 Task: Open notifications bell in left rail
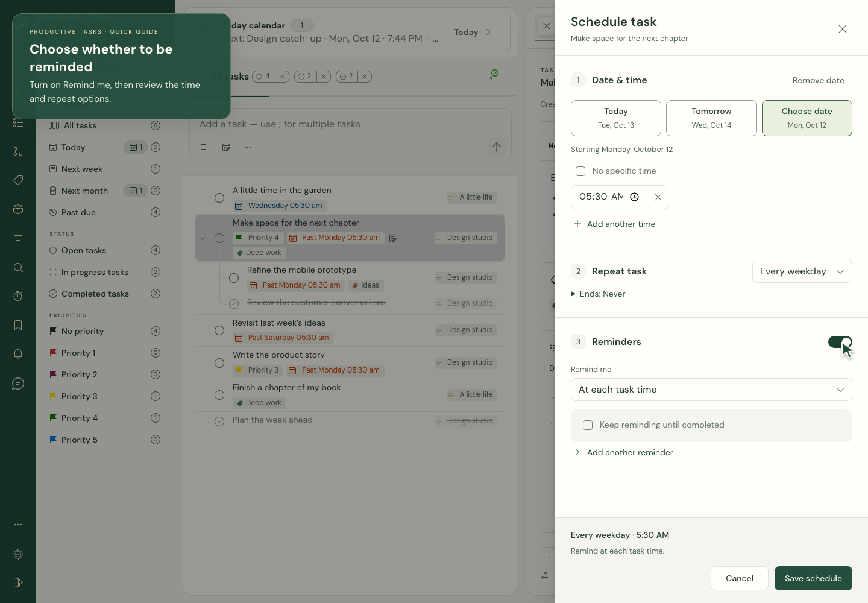click(x=18, y=354)
